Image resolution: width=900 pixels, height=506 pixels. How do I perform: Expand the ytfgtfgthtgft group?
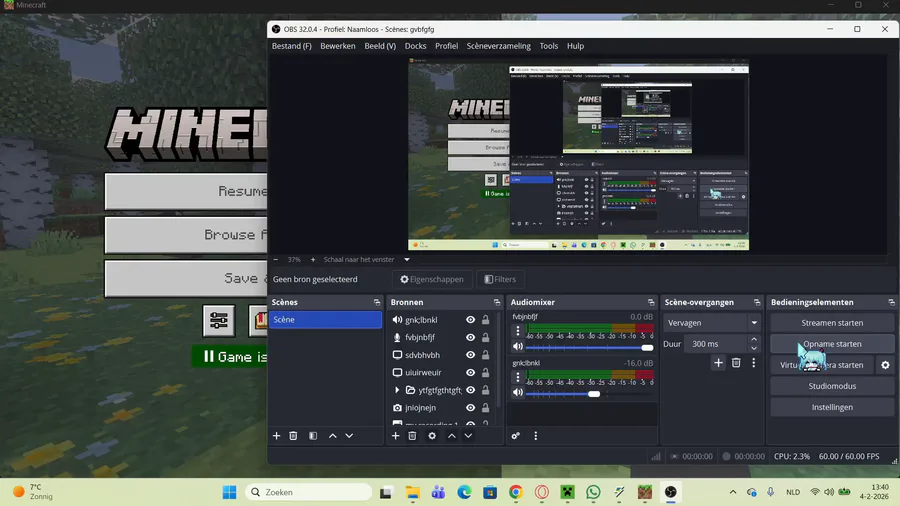pos(397,390)
